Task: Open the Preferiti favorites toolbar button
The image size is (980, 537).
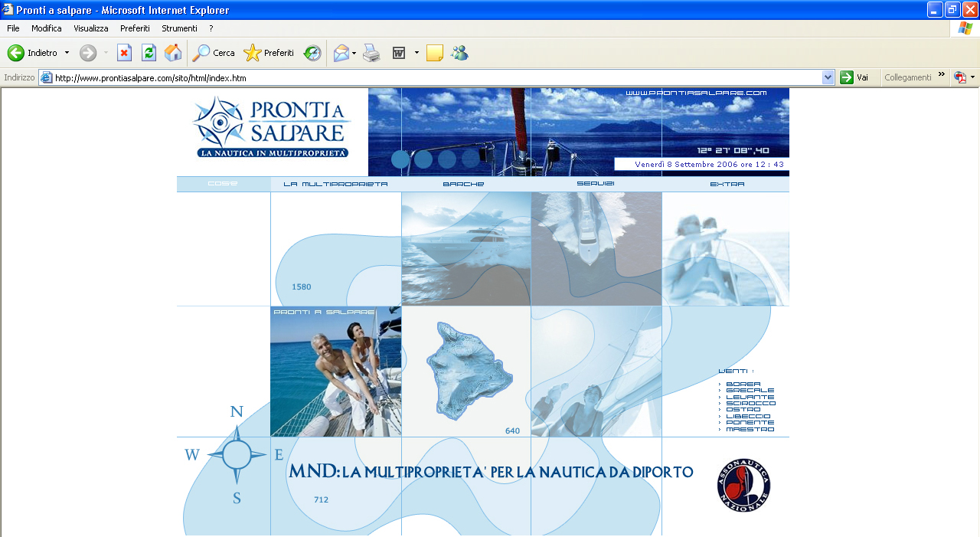Action: pyautogui.click(x=269, y=53)
